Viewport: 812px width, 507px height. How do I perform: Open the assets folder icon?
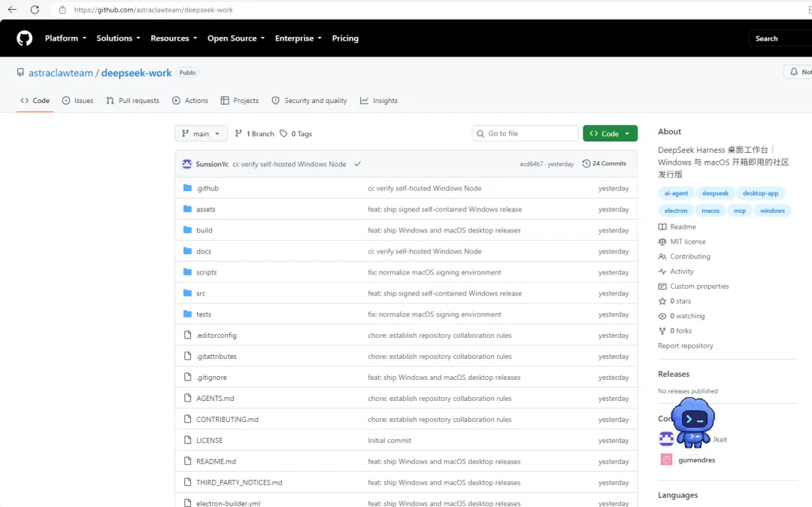187,209
